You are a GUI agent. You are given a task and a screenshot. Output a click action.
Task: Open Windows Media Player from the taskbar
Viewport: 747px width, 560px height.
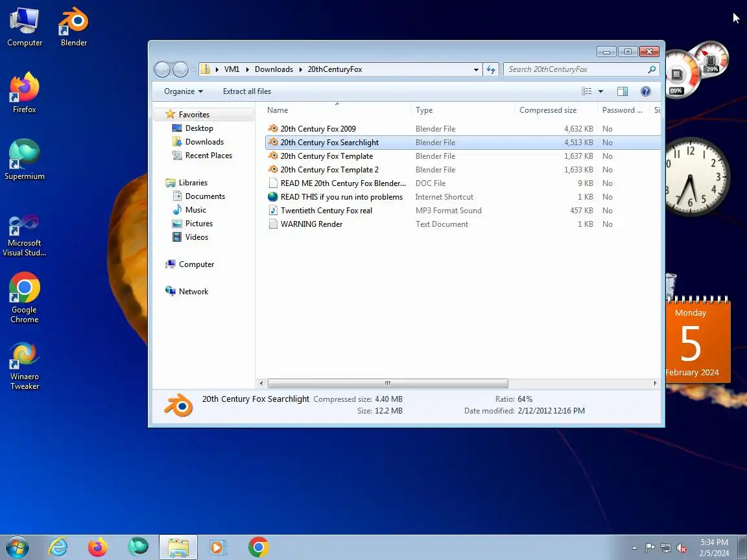(x=218, y=547)
